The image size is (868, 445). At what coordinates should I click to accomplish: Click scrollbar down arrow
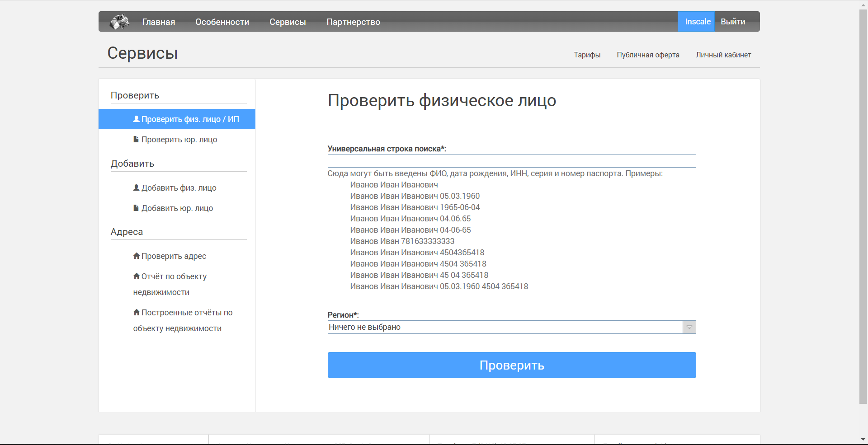click(863, 440)
